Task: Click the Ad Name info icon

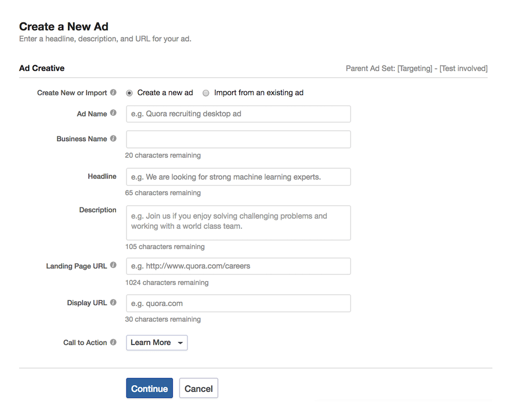Action: [x=113, y=113]
